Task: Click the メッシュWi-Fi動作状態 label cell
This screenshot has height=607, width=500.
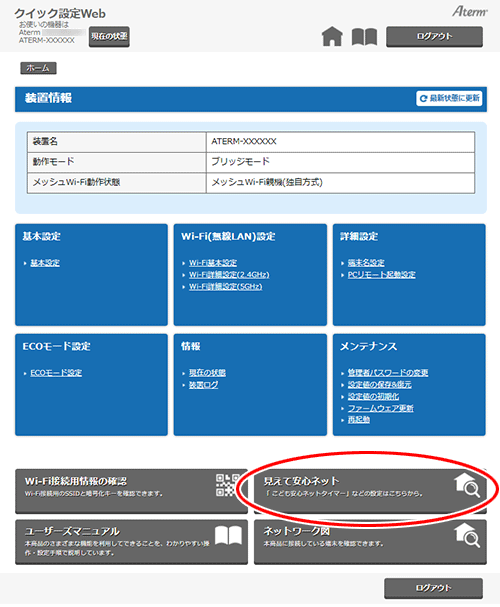Action: point(116,183)
